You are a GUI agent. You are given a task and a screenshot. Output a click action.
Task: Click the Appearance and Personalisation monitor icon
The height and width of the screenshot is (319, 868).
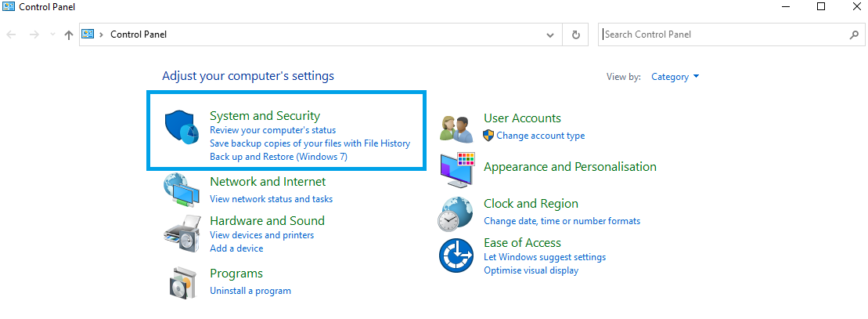tap(457, 169)
